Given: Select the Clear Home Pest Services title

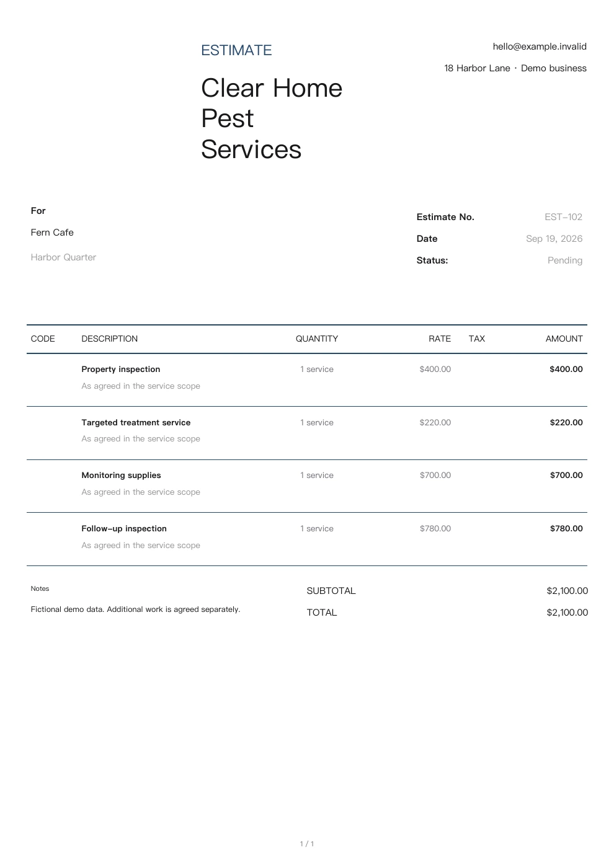Looking at the screenshot, I should coord(272,118).
